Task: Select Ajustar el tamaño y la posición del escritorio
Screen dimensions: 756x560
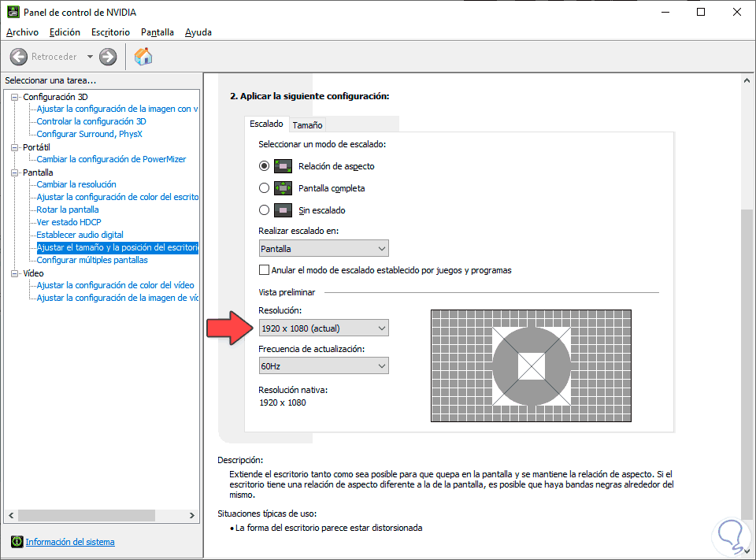Action: (x=117, y=247)
